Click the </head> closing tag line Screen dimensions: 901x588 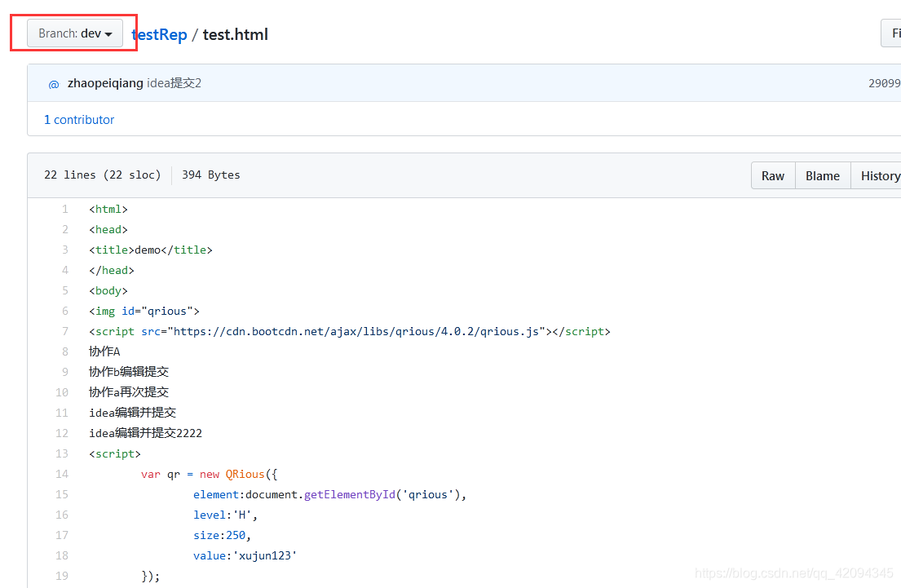click(x=112, y=270)
